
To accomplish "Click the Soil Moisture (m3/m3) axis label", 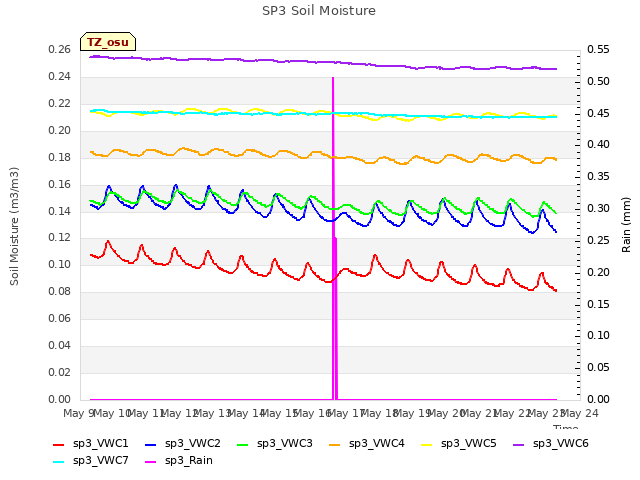I will pos(14,226).
